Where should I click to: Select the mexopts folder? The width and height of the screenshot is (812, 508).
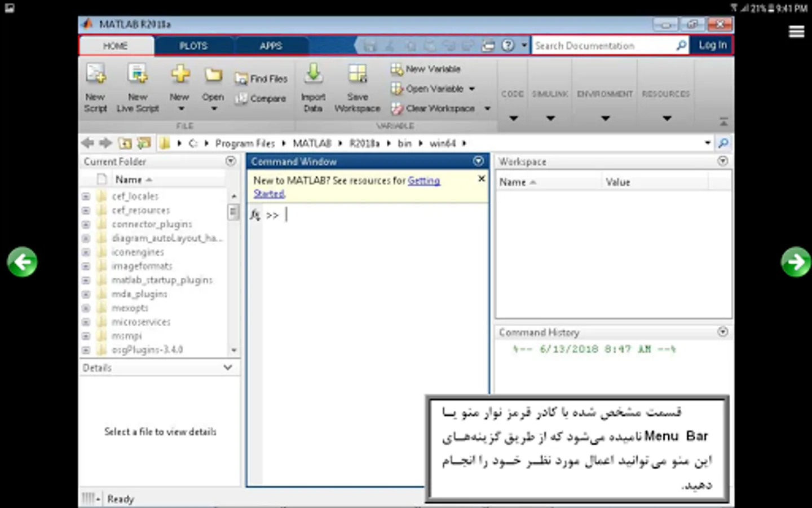tap(130, 308)
